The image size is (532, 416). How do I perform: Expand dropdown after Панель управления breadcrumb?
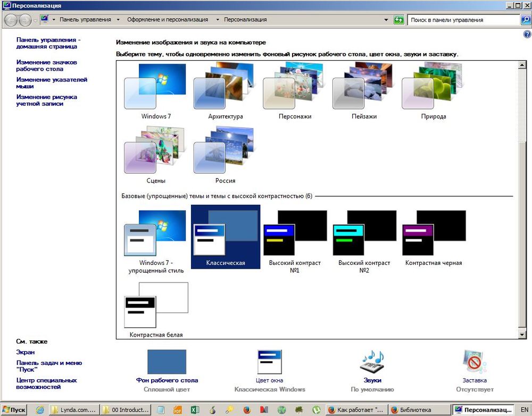[x=118, y=20]
